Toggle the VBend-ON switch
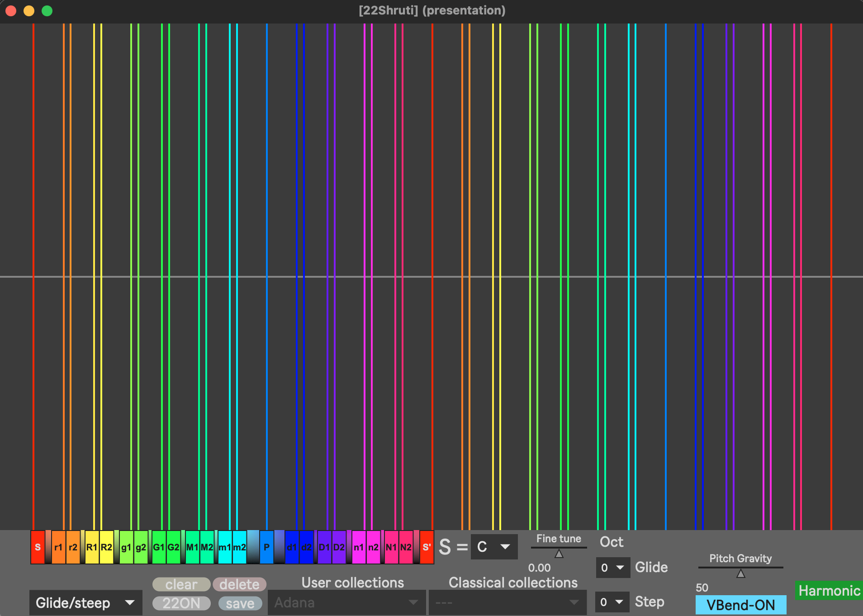This screenshot has height=616, width=863. [740, 605]
